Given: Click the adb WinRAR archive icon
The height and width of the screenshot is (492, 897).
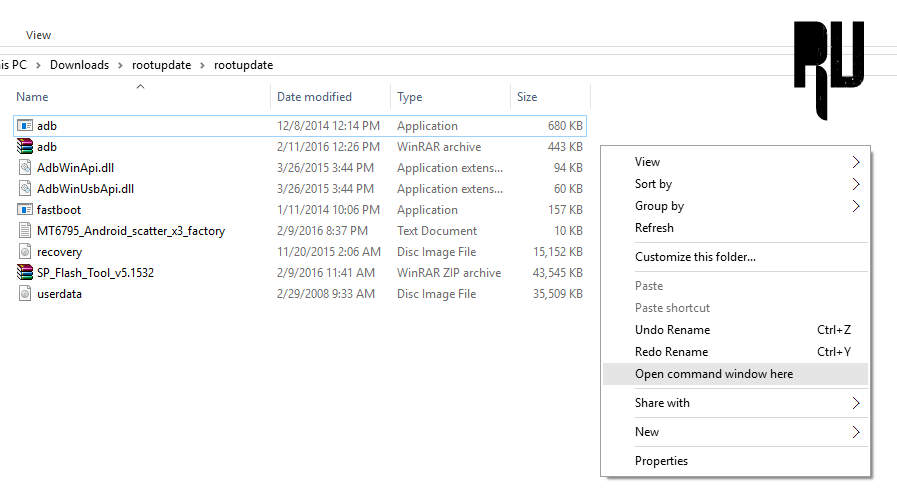Looking at the screenshot, I should [25, 147].
